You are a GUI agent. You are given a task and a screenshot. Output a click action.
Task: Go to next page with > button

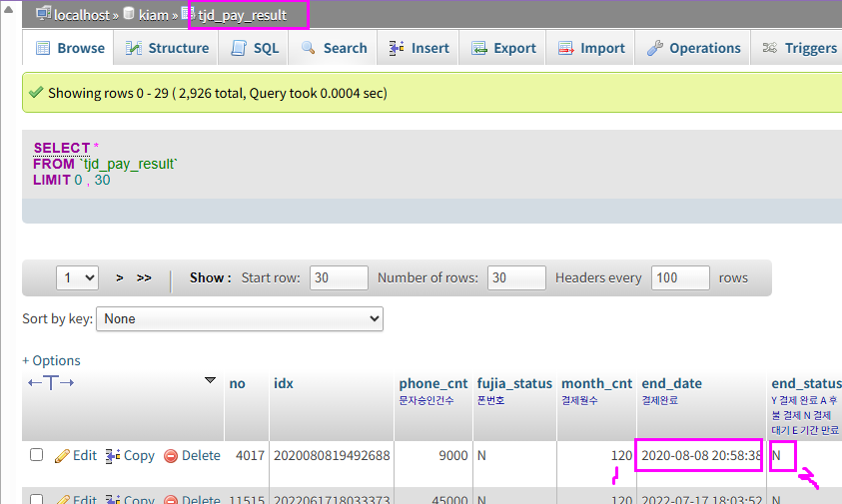(120, 277)
